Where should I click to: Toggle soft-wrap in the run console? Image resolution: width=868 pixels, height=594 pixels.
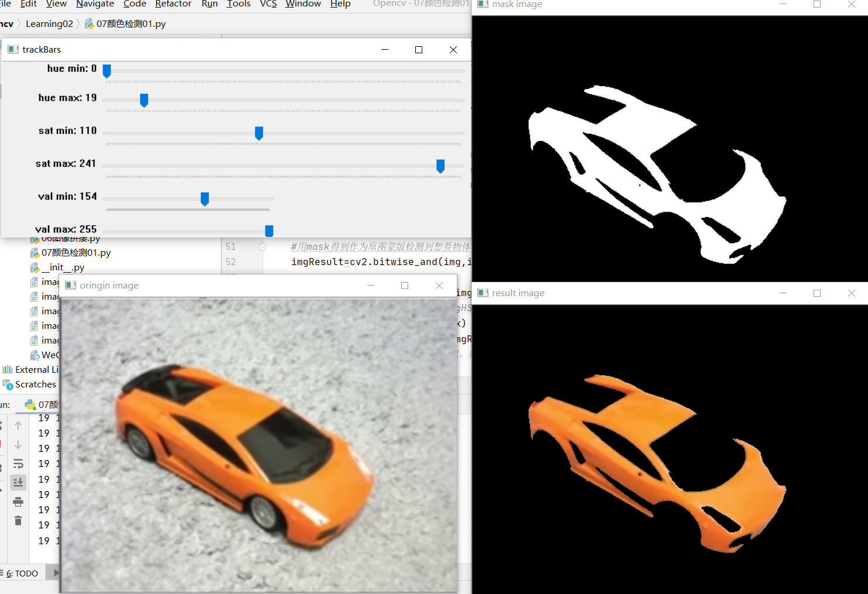18,463
